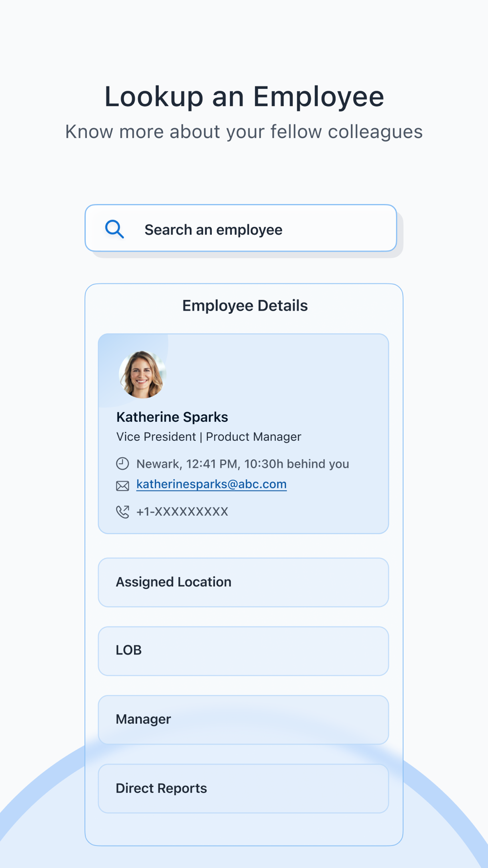Expand the Manager section
Viewport: 488px width, 868px height.
click(244, 720)
